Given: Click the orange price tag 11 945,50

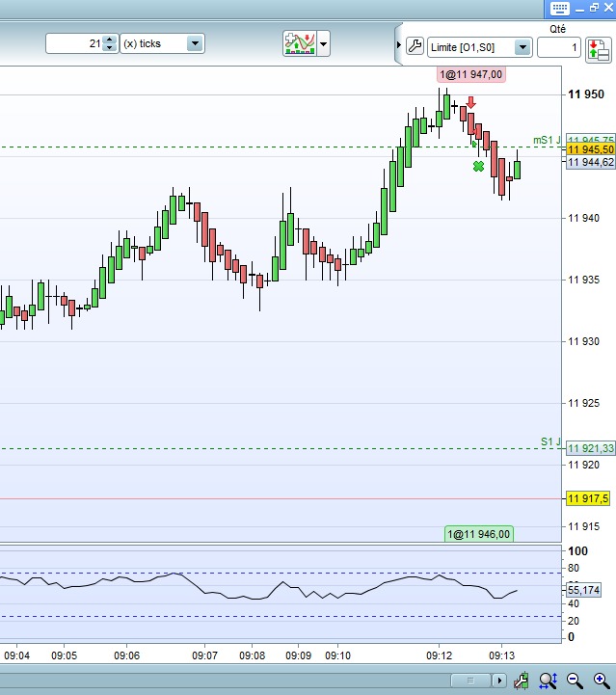Looking at the screenshot, I should pyautogui.click(x=591, y=149).
